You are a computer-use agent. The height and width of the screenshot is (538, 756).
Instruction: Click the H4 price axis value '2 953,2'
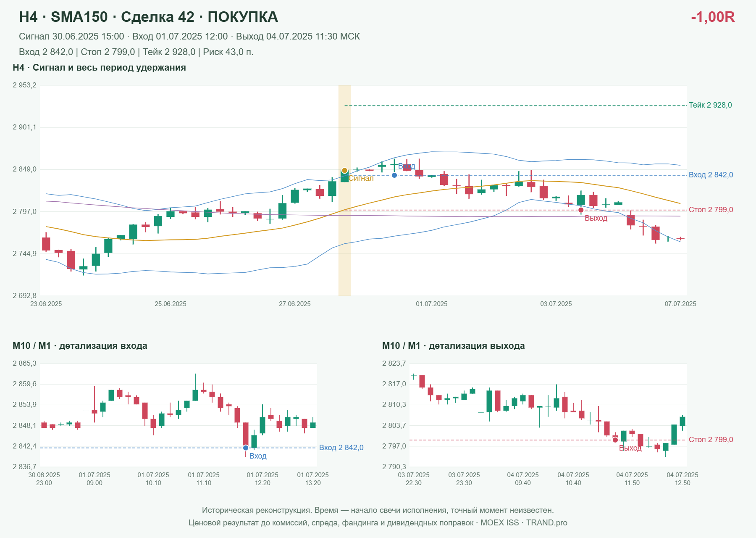[x=24, y=85]
